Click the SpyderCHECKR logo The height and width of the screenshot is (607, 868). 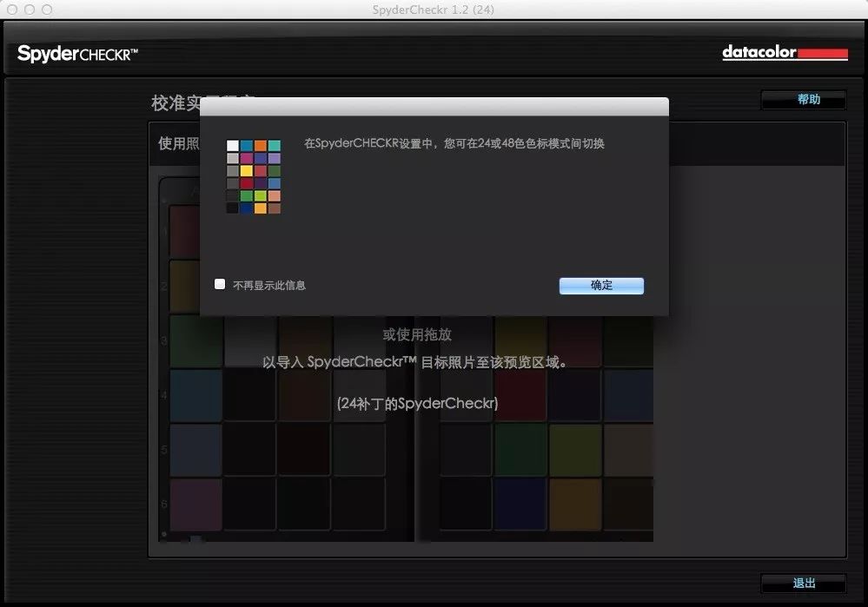pos(77,54)
